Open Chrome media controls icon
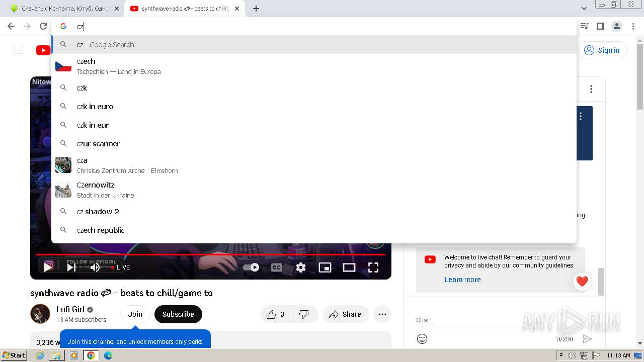Image resolution: width=644 pixels, height=362 pixels. (x=584, y=26)
